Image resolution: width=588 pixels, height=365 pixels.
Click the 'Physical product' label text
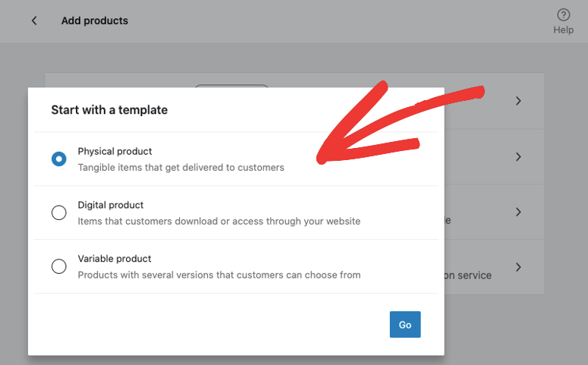115,151
